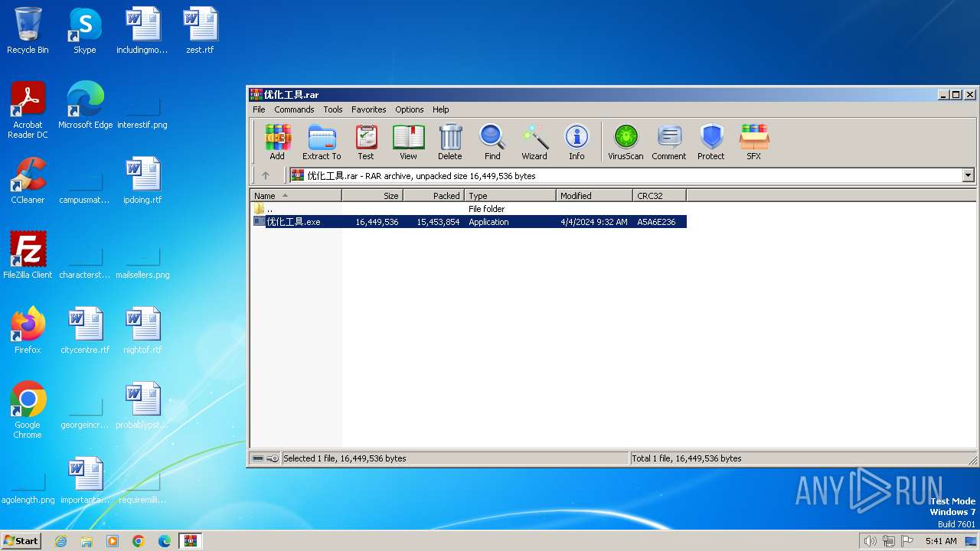
Task: Click the Test archive icon
Action: pos(366,142)
